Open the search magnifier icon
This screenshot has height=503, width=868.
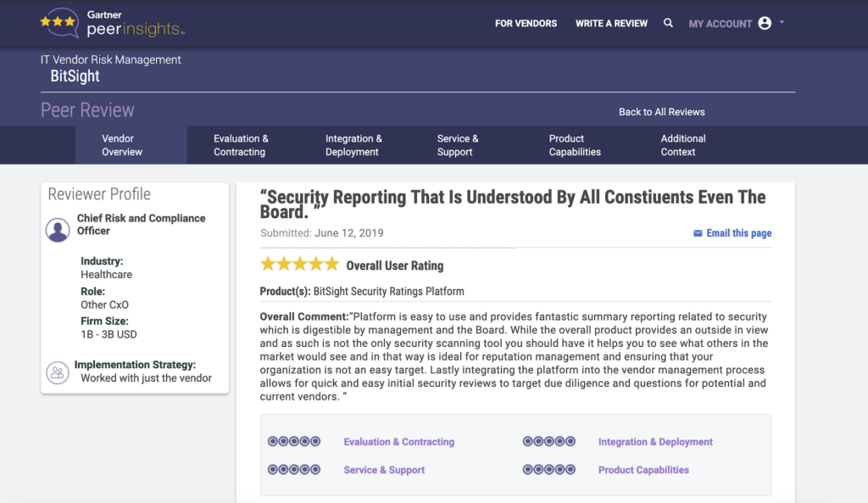(x=668, y=23)
